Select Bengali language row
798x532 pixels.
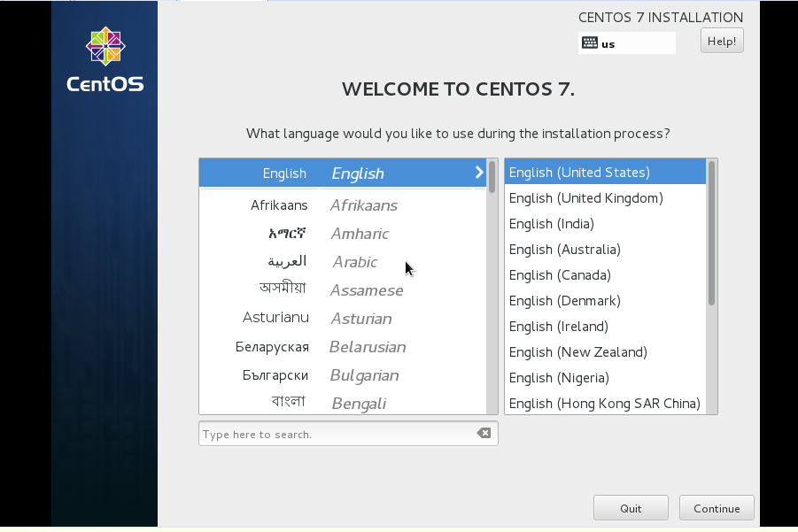pos(343,403)
